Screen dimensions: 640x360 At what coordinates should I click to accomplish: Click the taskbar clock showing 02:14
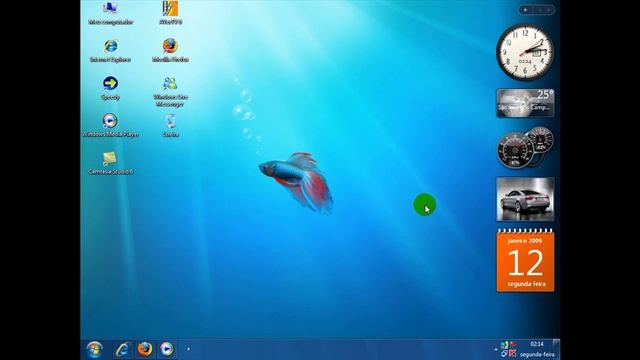[537, 344]
